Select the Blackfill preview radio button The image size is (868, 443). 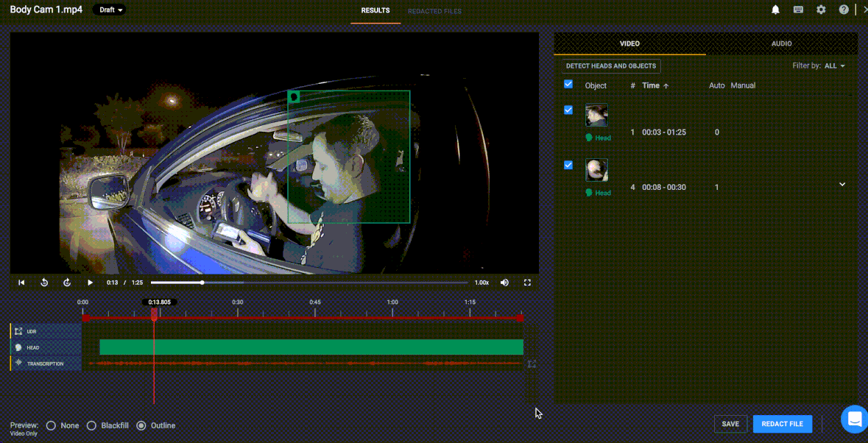click(91, 425)
